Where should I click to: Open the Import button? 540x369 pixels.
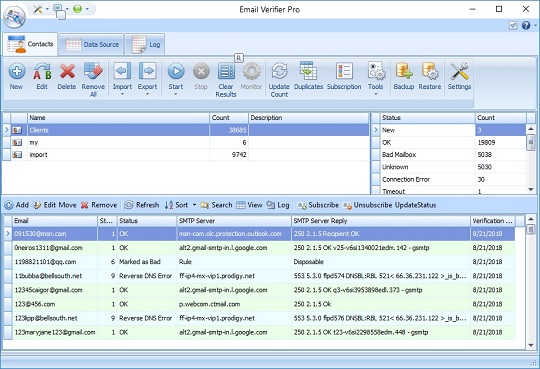[x=122, y=79]
